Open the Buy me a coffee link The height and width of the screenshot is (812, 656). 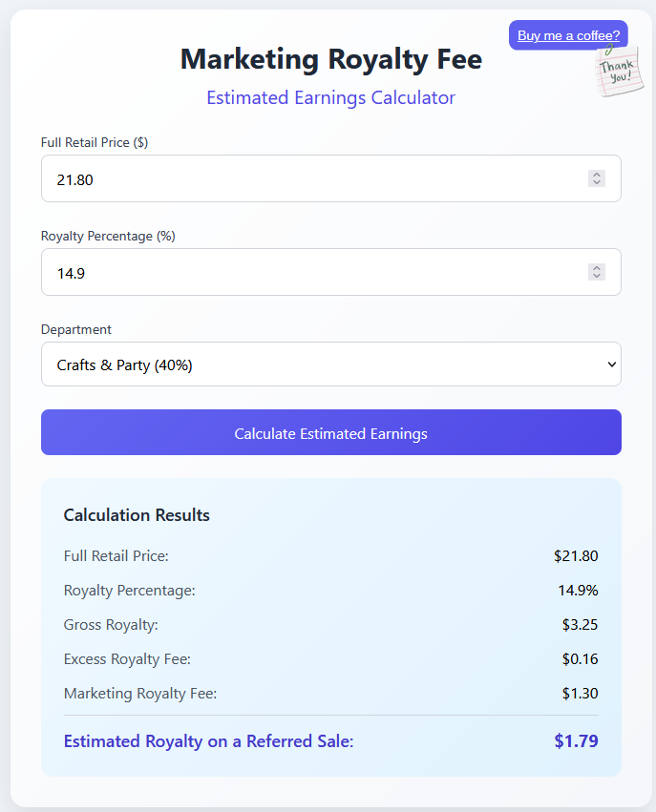coord(568,35)
